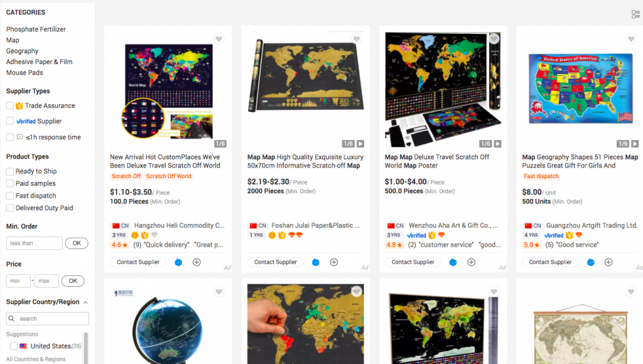Click heart icon on USA puzzle map
Viewport: 643px width, 364px height.
coord(630,39)
